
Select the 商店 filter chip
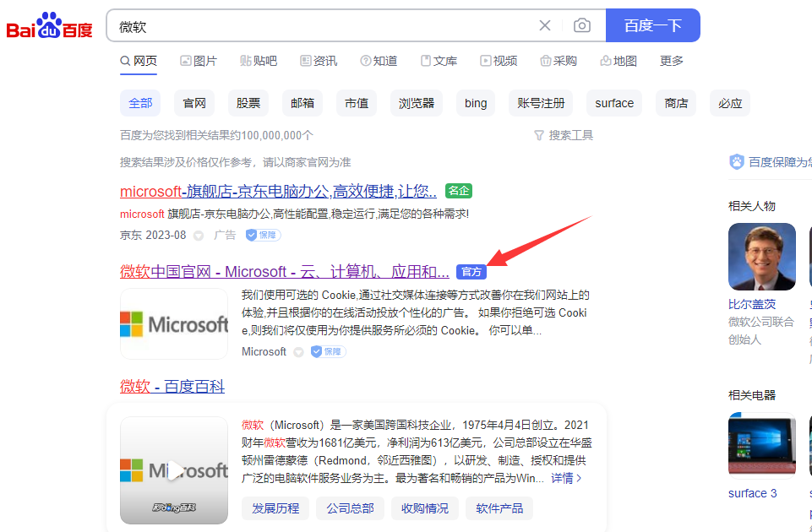point(676,103)
